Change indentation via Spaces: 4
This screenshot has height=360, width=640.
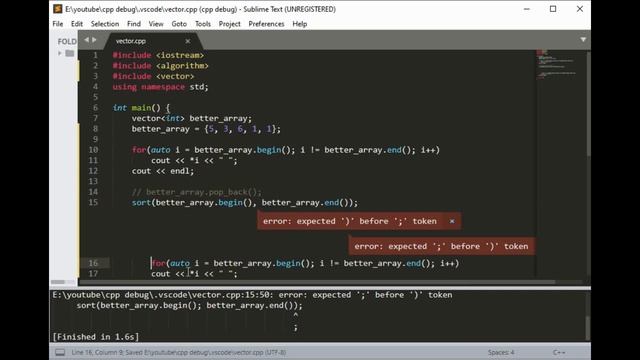click(x=501, y=352)
